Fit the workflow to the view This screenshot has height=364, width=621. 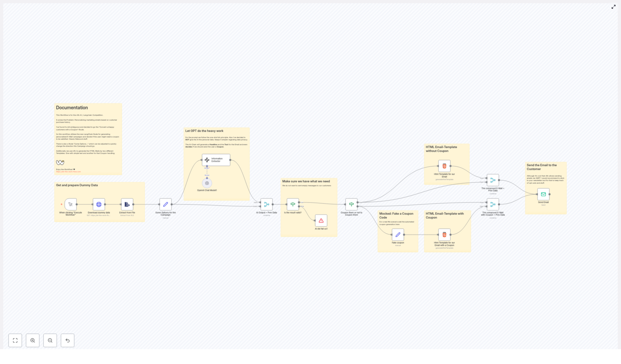coord(15,340)
